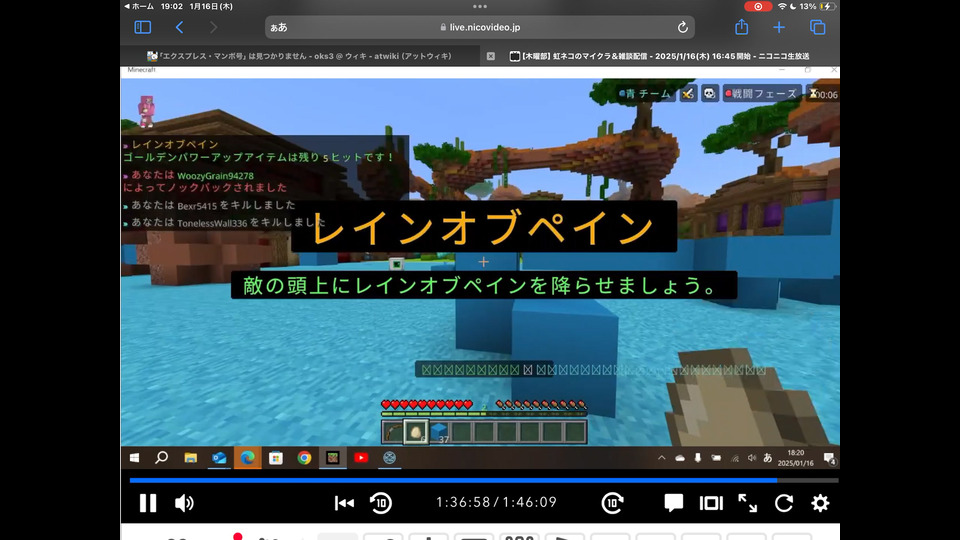
Task: Click the 1:36:58 / 1:46:09 timestamp
Action: [x=496, y=502]
